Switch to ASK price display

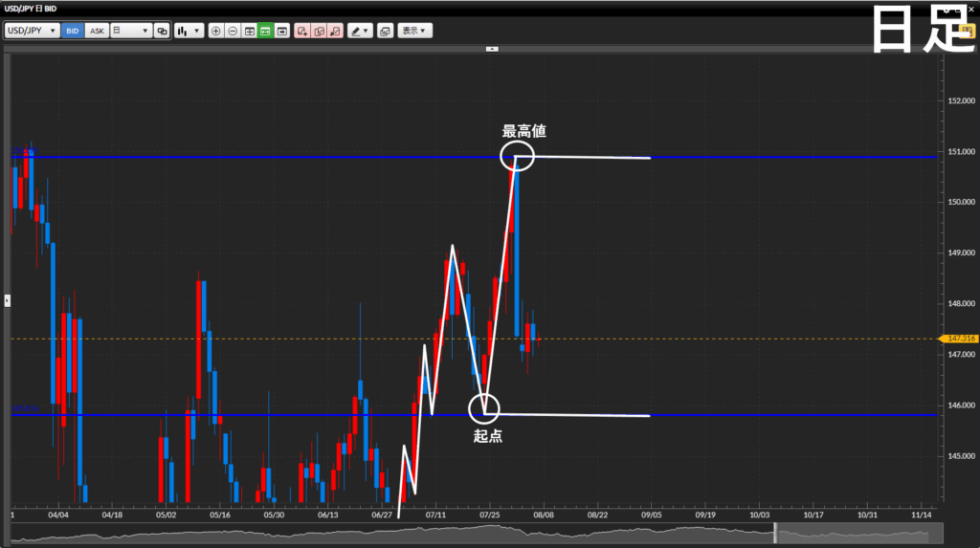tap(97, 31)
